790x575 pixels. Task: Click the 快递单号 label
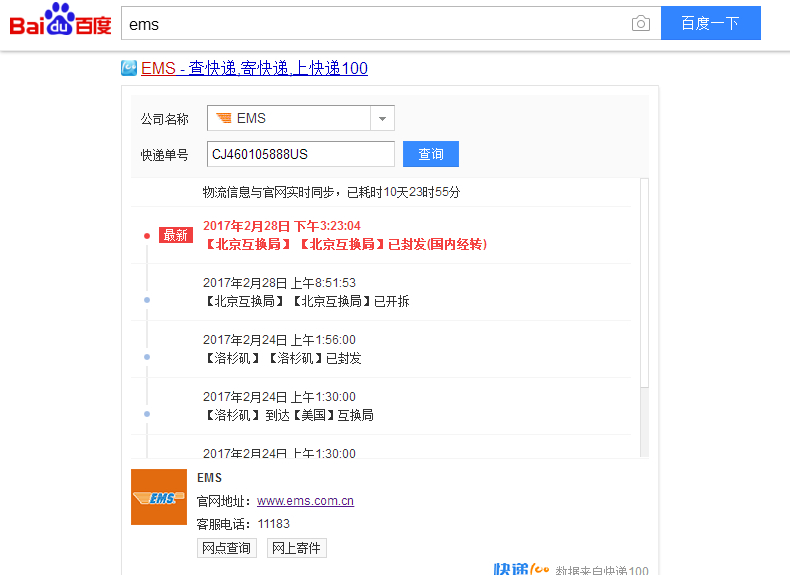tap(164, 155)
